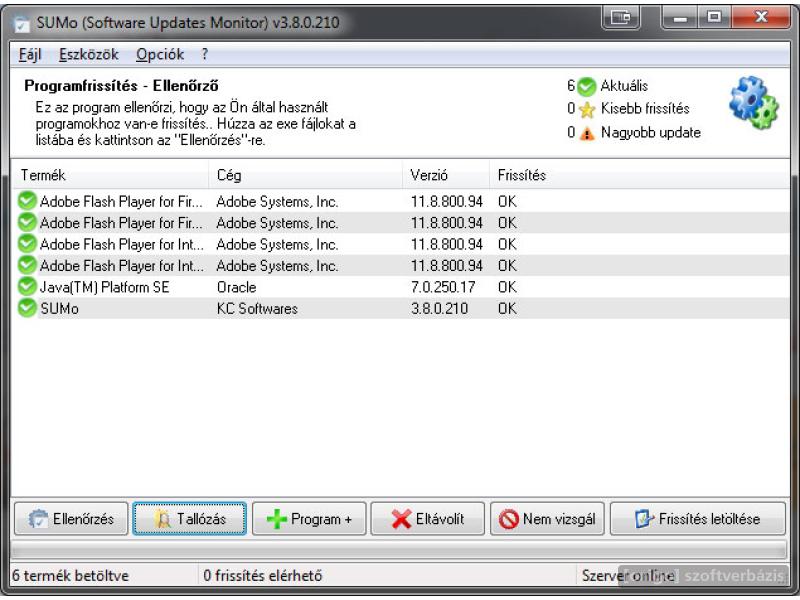Click the KC Softwares company cell
The image size is (800, 600).
tap(257, 309)
